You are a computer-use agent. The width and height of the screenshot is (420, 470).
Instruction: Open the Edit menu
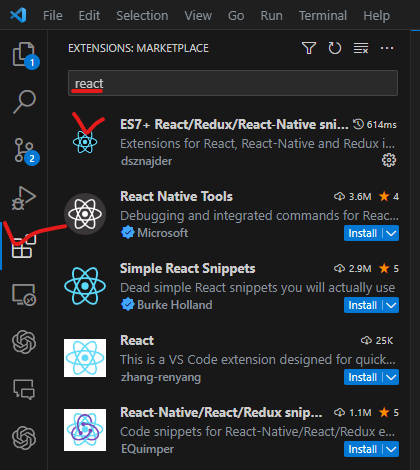[x=89, y=16]
